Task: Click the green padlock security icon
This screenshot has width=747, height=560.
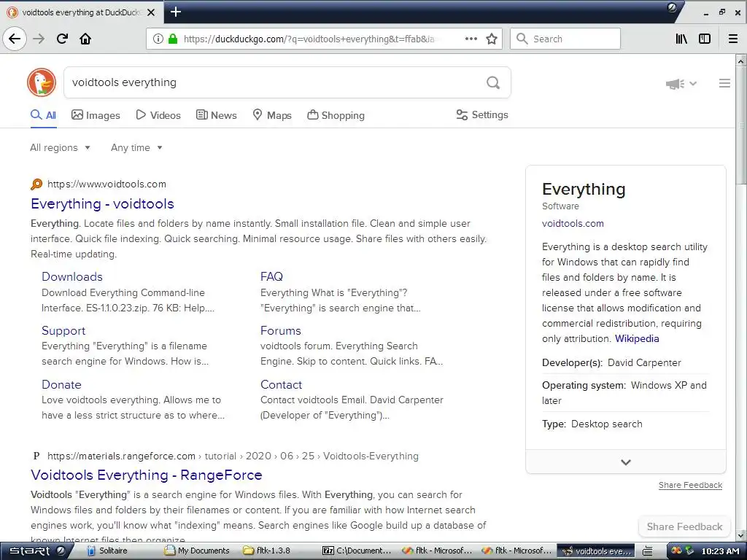Action: tap(173, 39)
